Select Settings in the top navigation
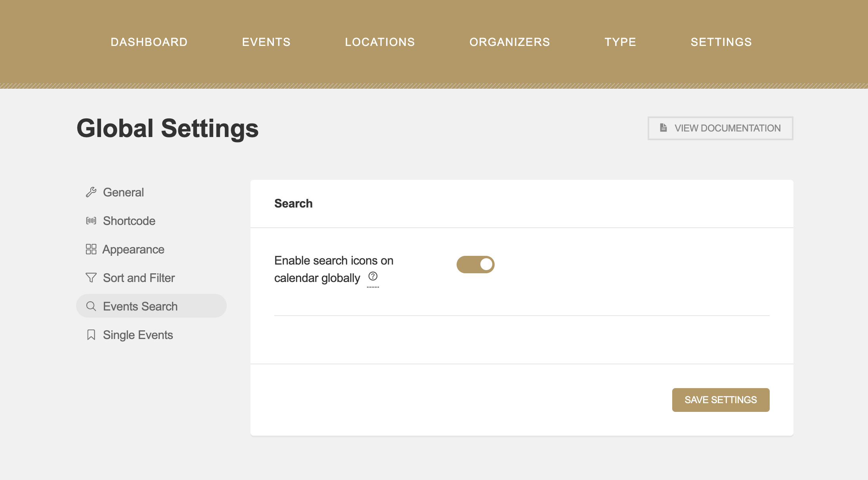 click(x=721, y=42)
